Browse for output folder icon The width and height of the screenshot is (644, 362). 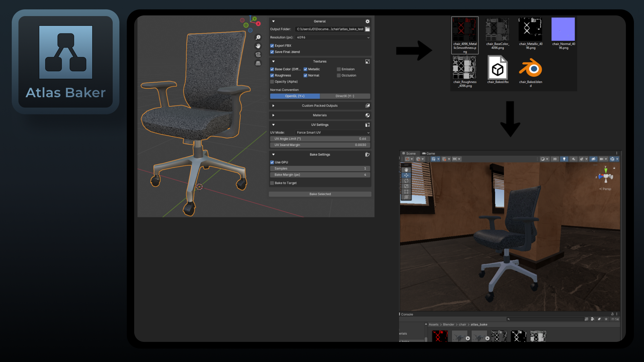tap(367, 29)
